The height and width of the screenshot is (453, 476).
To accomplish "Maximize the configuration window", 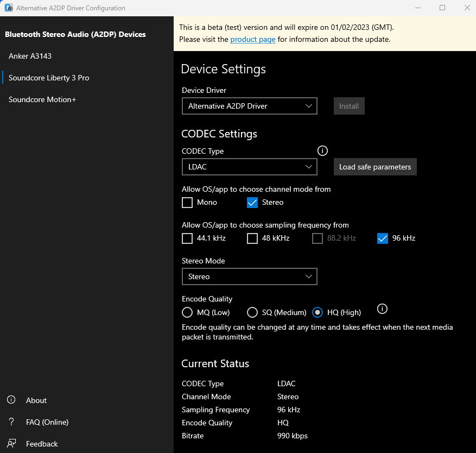I will click(442, 8).
